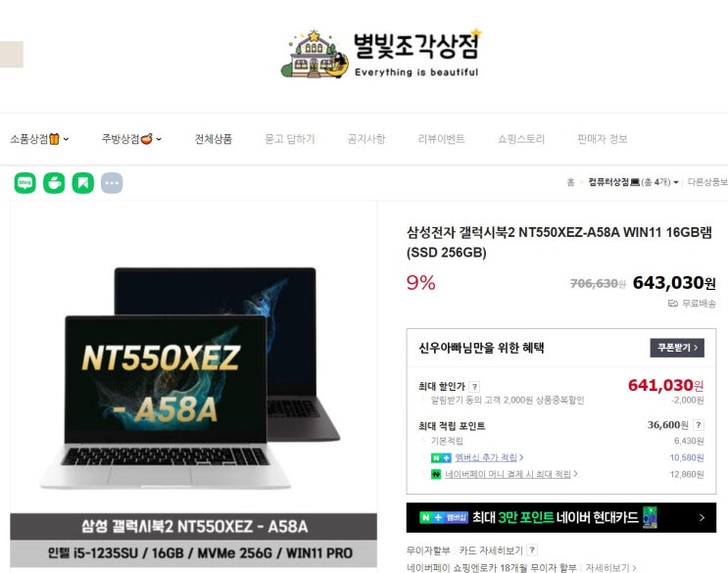This screenshot has height=573, width=728.
Task: Share via the Naver Cafe cup icon
Action: point(54,183)
